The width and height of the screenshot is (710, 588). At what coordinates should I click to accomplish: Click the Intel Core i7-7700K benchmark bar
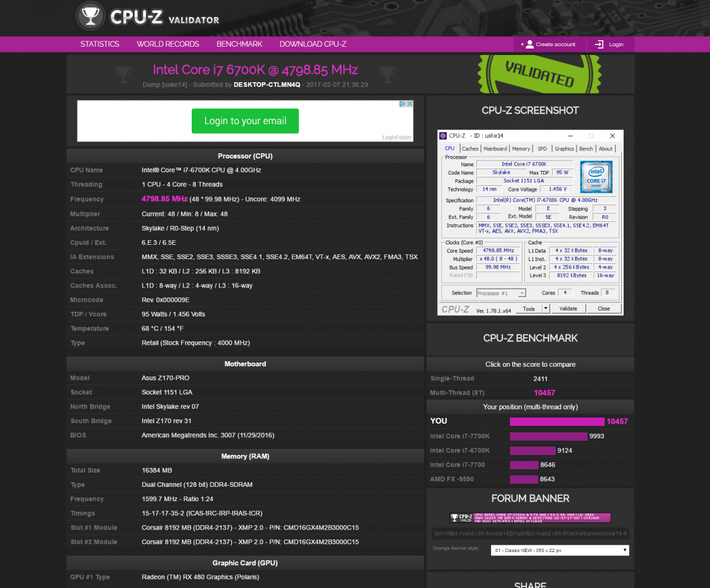(x=548, y=437)
